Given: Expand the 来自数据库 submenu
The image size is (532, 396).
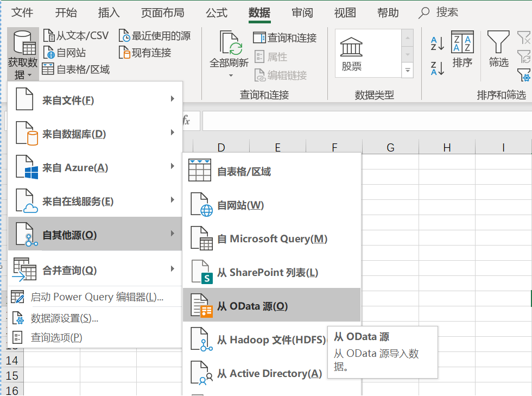Looking at the screenshot, I should 95,134.
